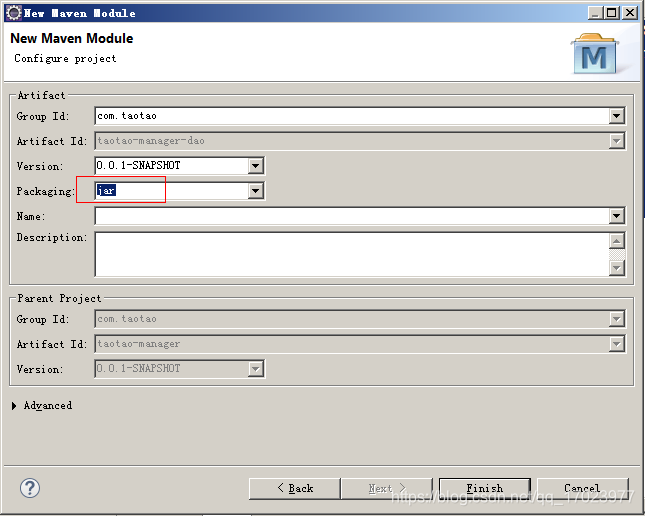Viewport: 645px width, 516px height.
Task: Open the Packaging dropdown arrow
Action: 255,191
